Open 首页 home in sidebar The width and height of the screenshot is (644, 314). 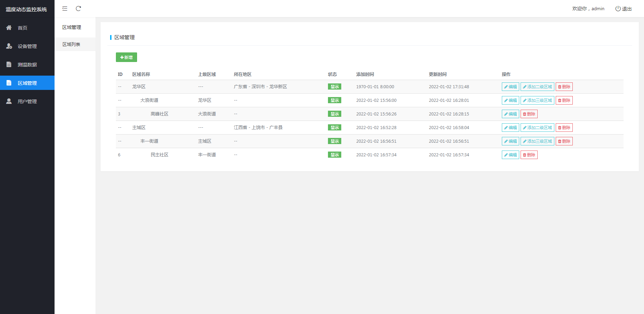[x=23, y=28]
